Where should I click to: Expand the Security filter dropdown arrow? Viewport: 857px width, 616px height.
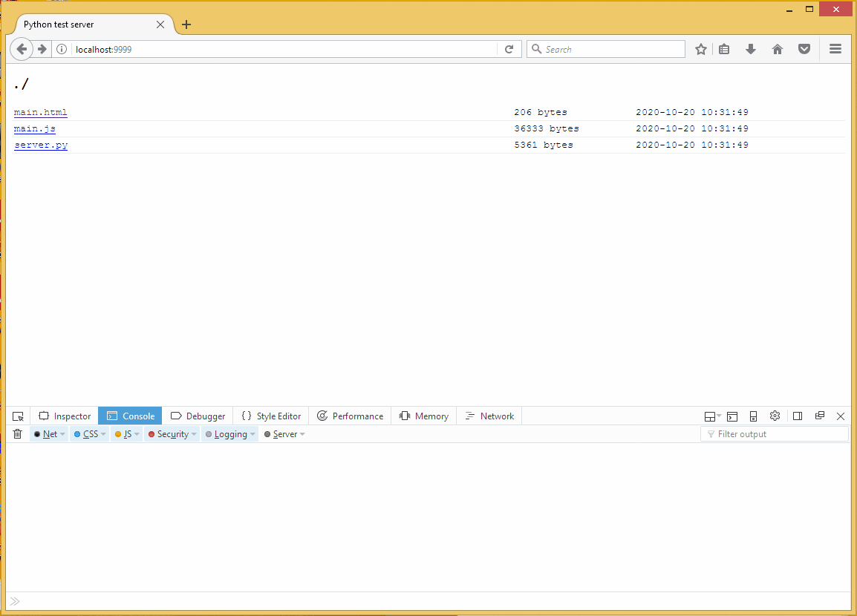pos(194,434)
